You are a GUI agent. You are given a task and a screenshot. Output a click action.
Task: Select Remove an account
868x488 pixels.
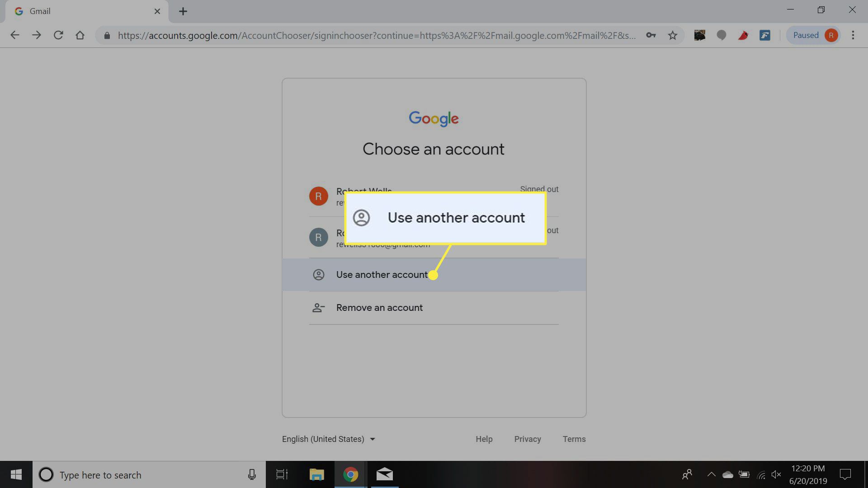tap(434, 308)
